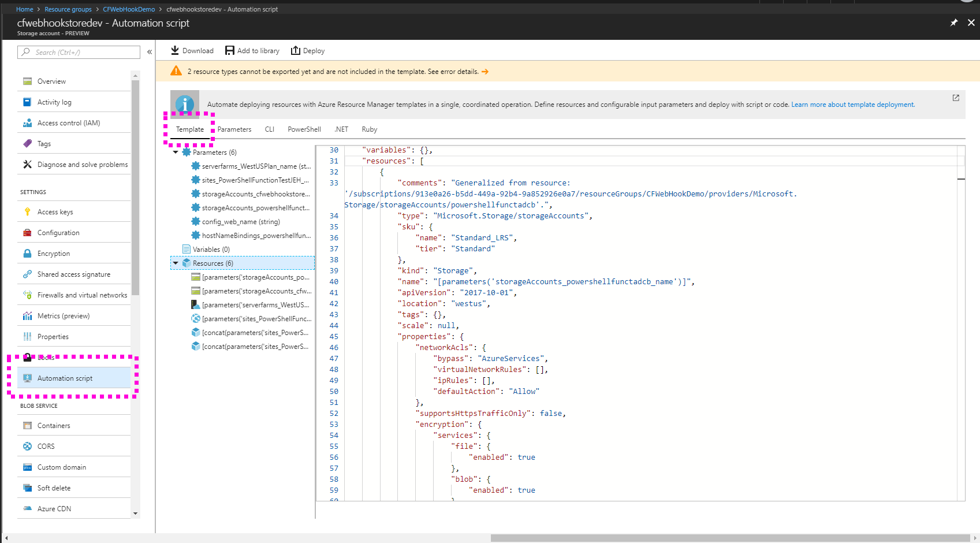Focus the Search (Ctrl+/) field
The width and height of the screenshot is (980, 543).
[79, 52]
